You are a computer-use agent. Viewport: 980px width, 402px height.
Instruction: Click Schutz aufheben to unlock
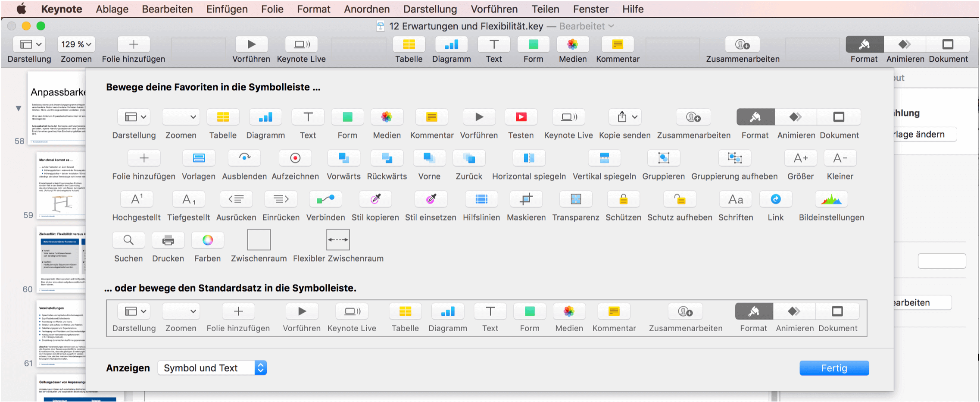pyautogui.click(x=680, y=199)
